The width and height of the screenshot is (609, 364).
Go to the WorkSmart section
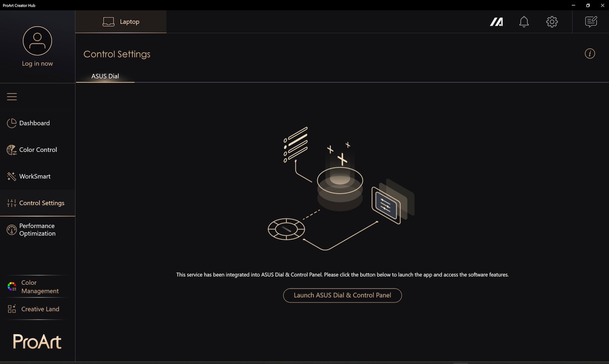pyautogui.click(x=37, y=176)
